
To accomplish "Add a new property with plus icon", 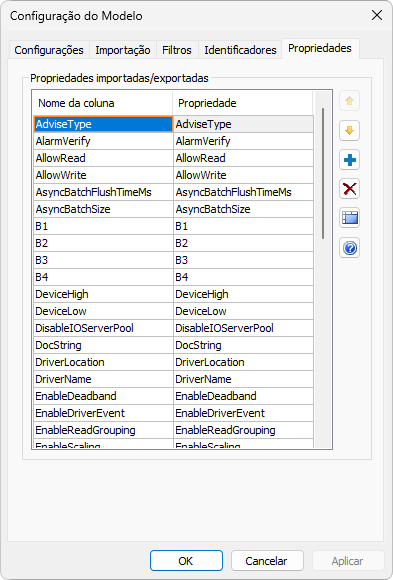I will coord(349,160).
